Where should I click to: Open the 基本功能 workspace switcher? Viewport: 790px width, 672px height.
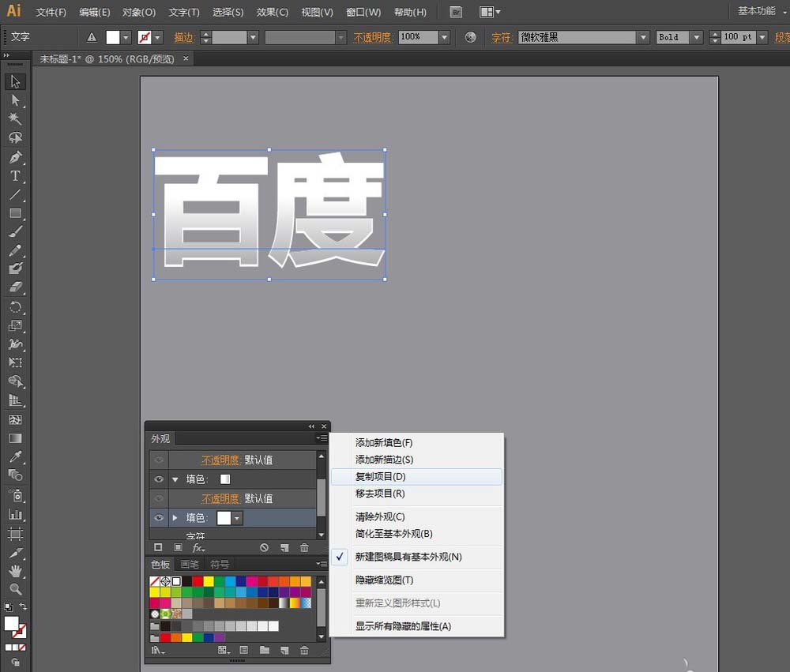[761, 11]
